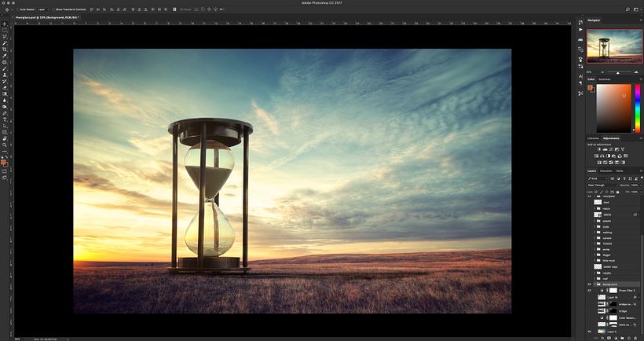Viewport: 644px width, 341px height.
Task: Hide Layer 0 with eye icon
Action: coord(589,332)
